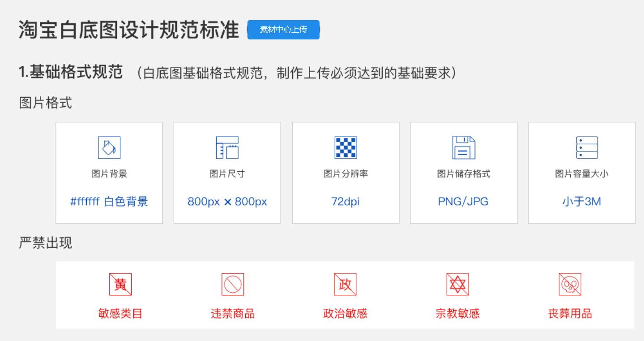The width and height of the screenshot is (644, 341).
Task: Click the 小于3M size limit text
Action: (x=581, y=202)
